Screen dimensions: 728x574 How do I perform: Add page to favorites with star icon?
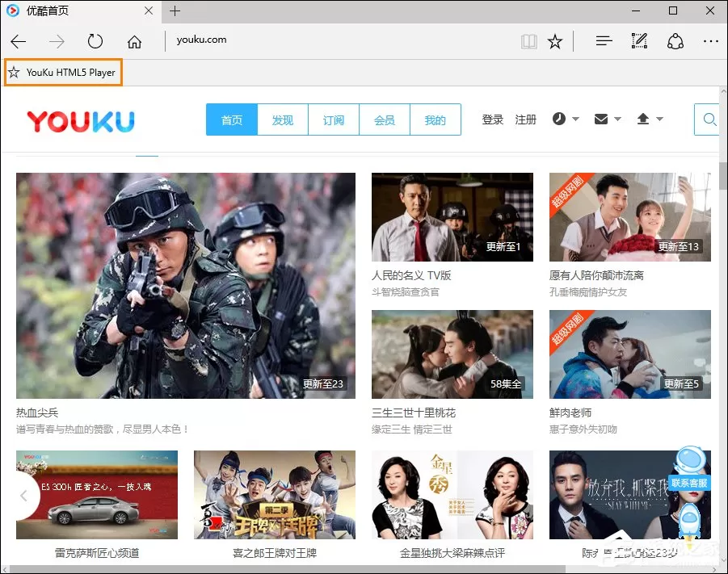coord(555,42)
